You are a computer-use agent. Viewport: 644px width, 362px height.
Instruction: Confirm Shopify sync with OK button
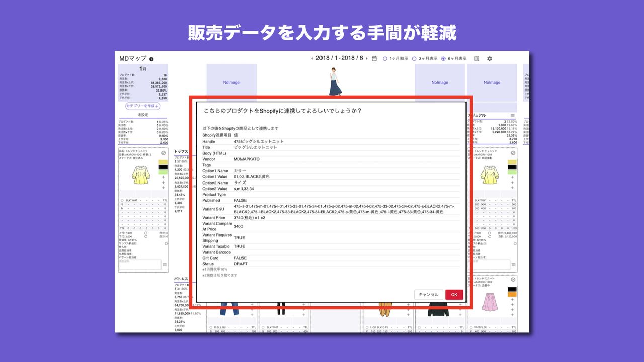(x=454, y=295)
